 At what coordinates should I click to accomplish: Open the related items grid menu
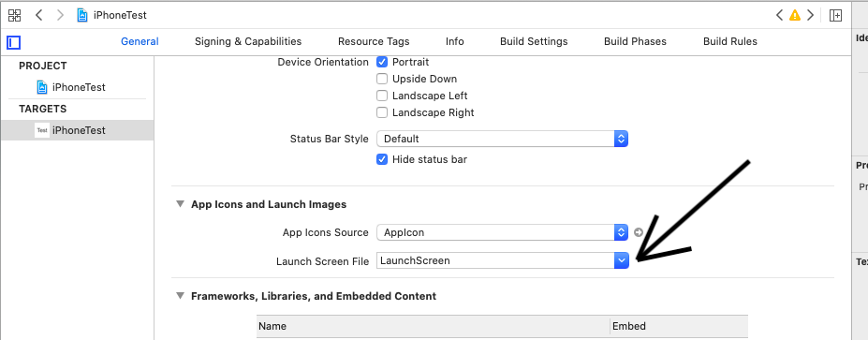(x=14, y=15)
